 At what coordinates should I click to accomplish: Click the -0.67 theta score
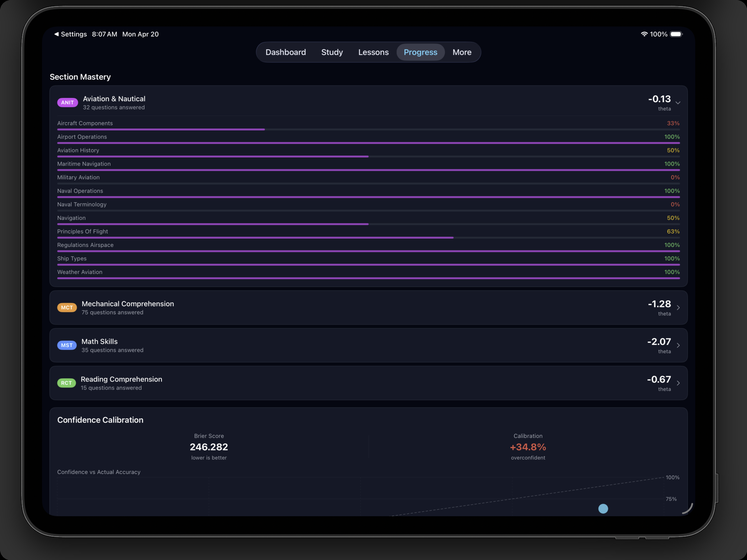pos(659,379)
